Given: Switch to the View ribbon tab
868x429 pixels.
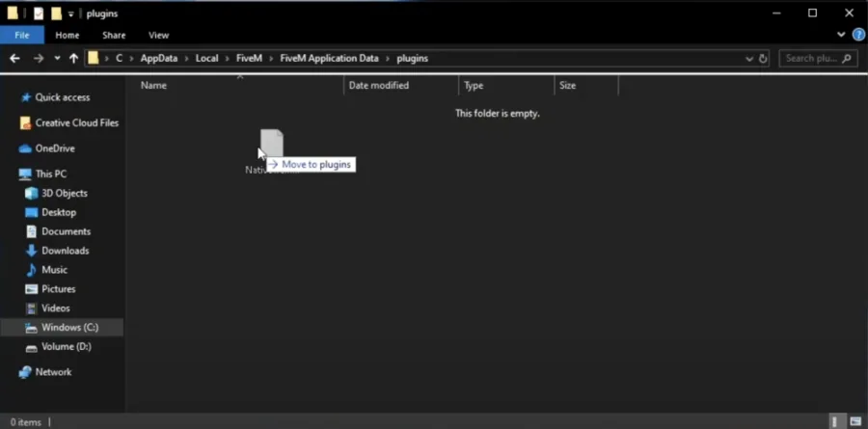Looking at the screenshot, I should pos(158,35).
